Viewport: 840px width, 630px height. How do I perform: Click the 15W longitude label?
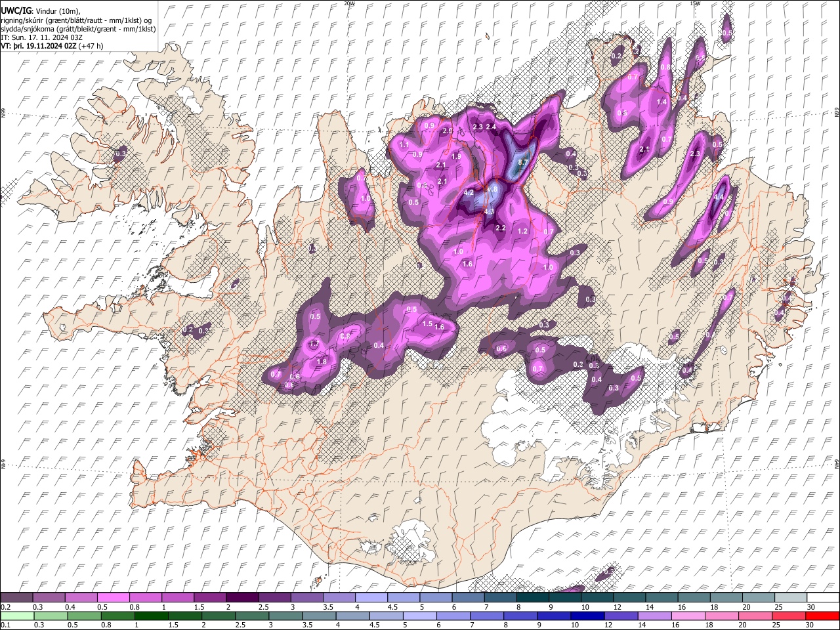pyautogui.click(x=695, y=3)
